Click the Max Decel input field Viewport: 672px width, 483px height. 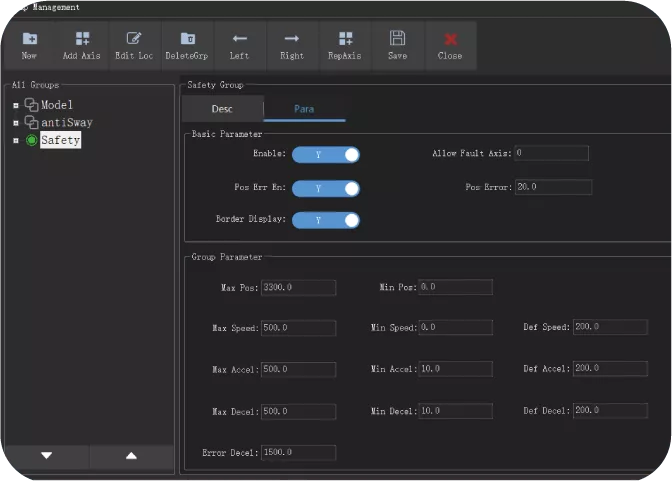[x=298, y=411]
